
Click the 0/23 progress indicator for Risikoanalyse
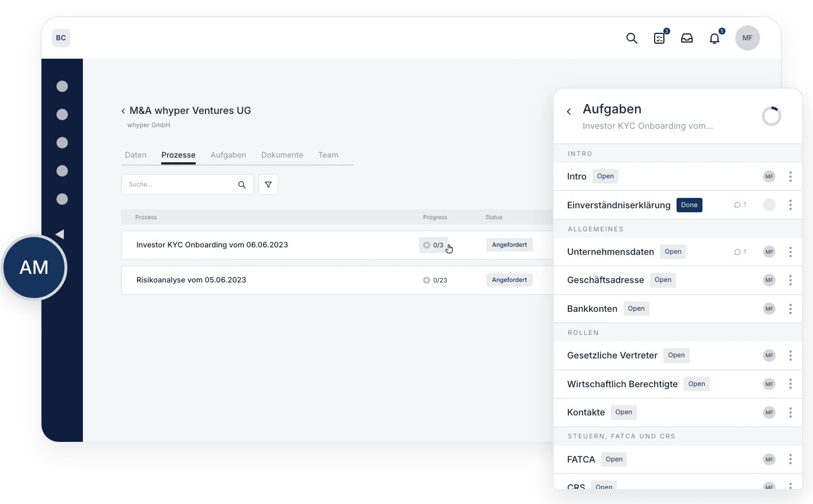(435, 280)
